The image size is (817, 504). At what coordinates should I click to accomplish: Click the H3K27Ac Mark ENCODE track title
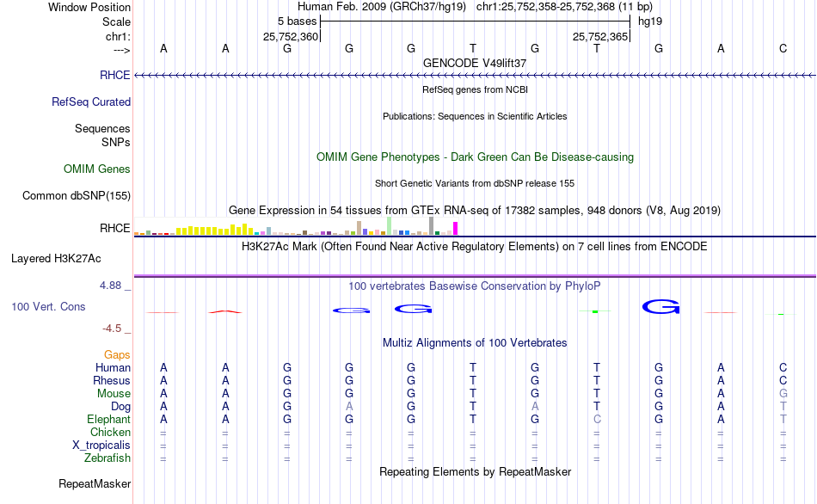(x=475, y=247)
